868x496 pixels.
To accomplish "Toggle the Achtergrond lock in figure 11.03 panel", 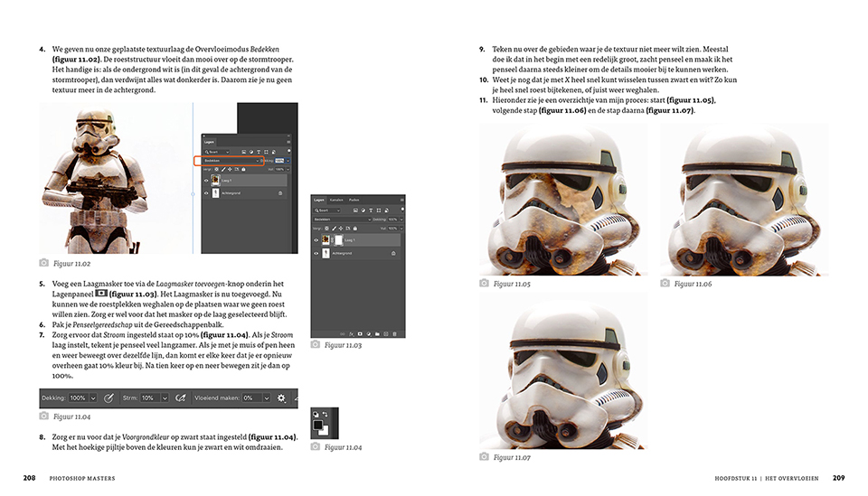I will click(393, 253).
